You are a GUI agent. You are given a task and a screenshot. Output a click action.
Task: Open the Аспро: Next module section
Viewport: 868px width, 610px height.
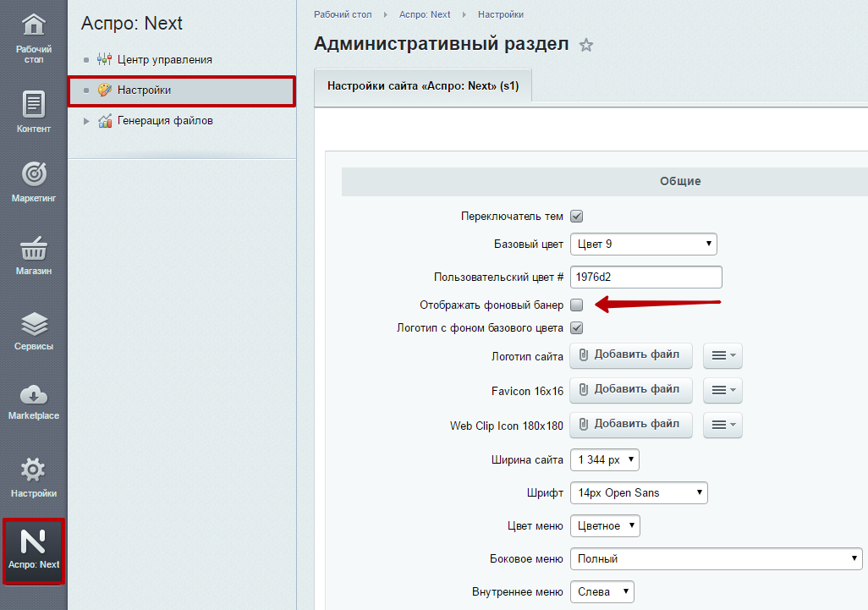tap(34, 552)
